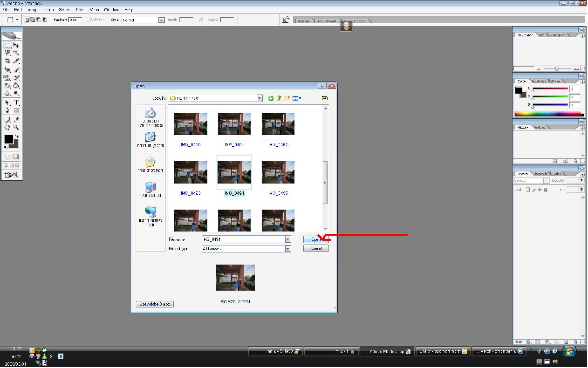This screenshot has height=368, width=588.
Task: Click the foreground color swatch in toolbox
Action: coord(8,139)
